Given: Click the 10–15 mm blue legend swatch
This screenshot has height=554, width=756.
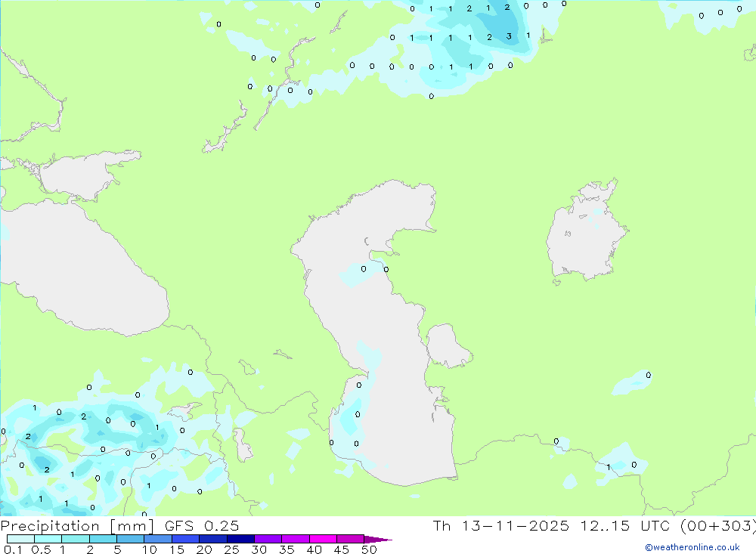Looking at the screenshot, I should click(158, 539).
